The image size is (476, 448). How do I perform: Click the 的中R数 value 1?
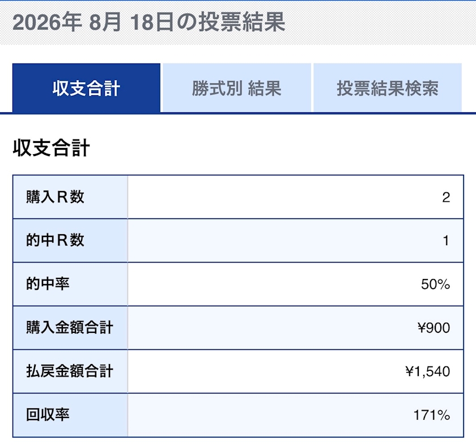[x=446, y=241]
